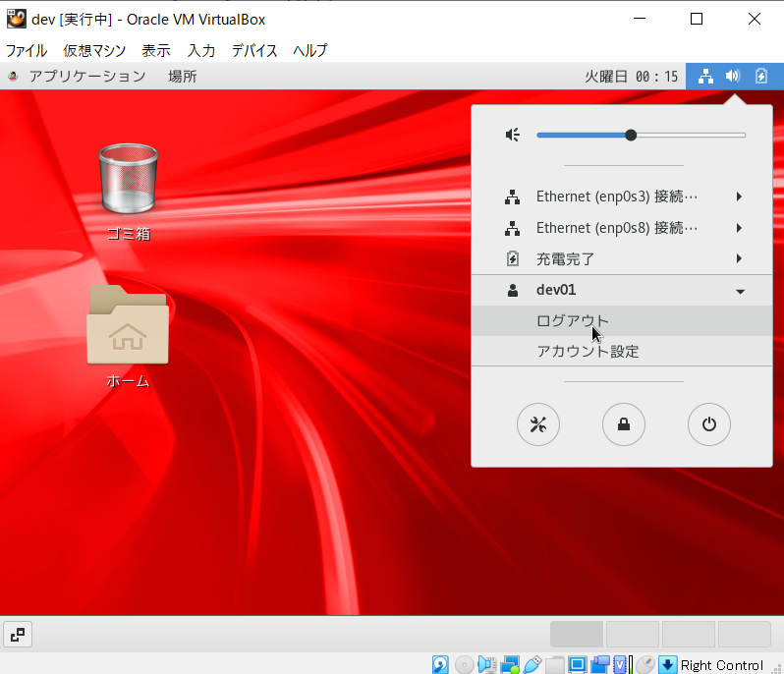The width and height of the screenshot is (784, 674).
Task: Click the 充電完了 battery status entry
Action: pos(622,258)
